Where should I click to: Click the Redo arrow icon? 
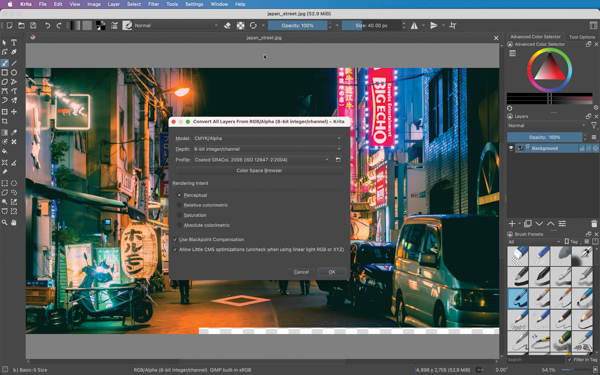click(59, 25)
